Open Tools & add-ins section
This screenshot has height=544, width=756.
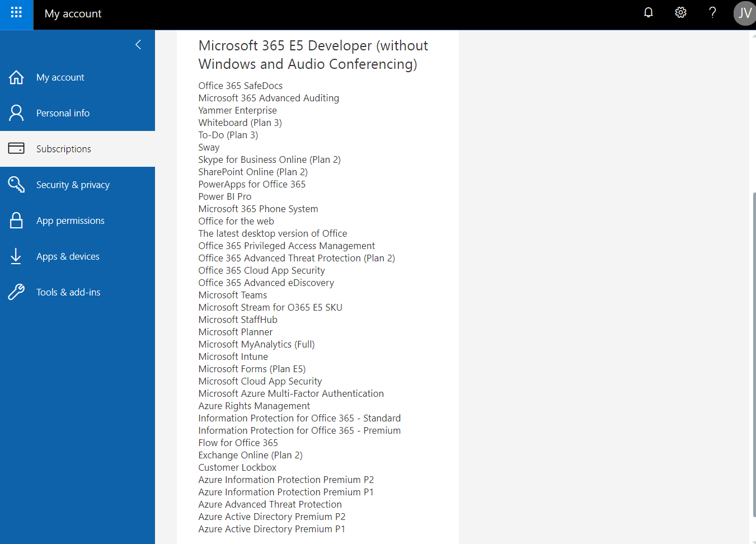[77, 292]
